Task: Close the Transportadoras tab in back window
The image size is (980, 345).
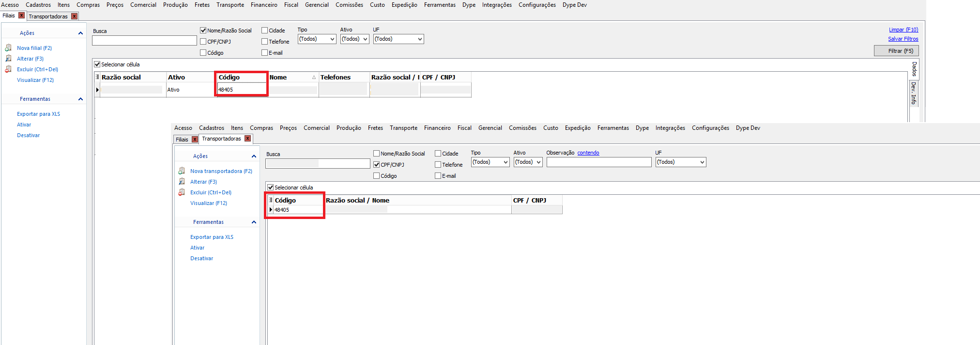Action: tap(74, 16)
